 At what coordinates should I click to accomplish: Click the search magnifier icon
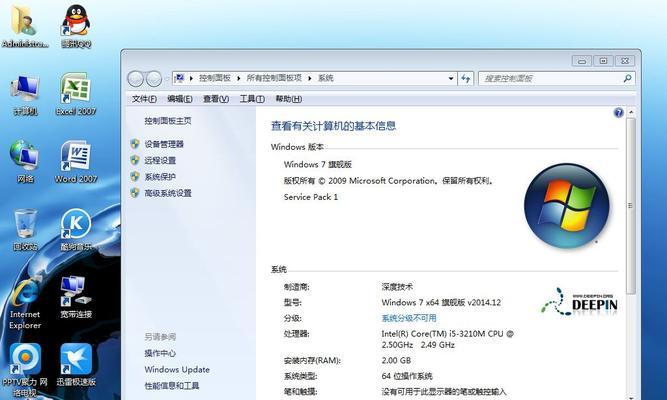pos(627,78)
